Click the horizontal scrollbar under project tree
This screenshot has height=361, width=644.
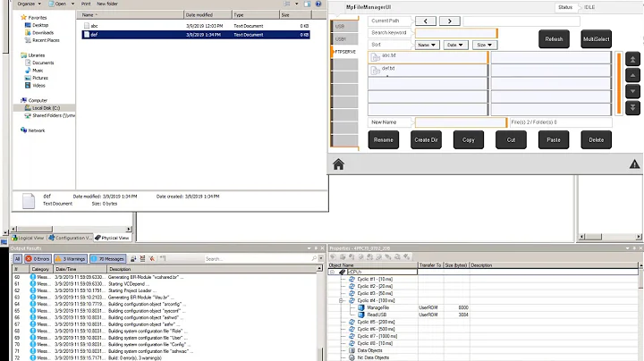(72, 229)
